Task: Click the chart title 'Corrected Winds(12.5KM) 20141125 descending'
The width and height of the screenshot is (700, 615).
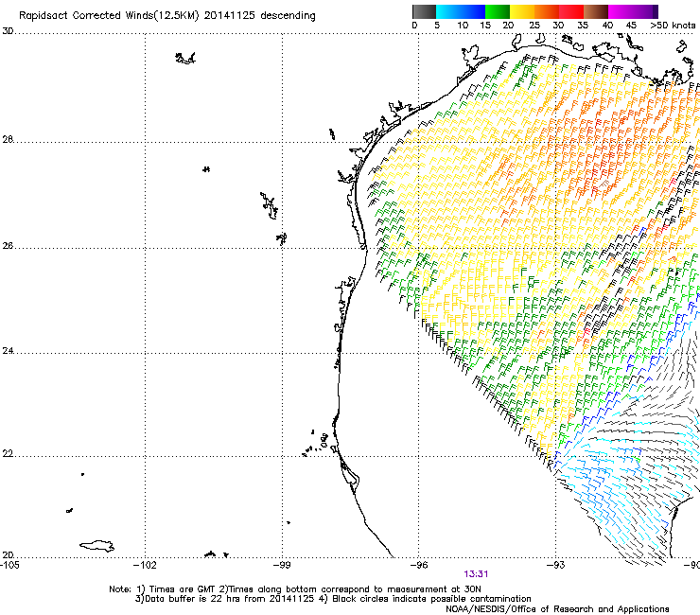Action: (194, 16)
